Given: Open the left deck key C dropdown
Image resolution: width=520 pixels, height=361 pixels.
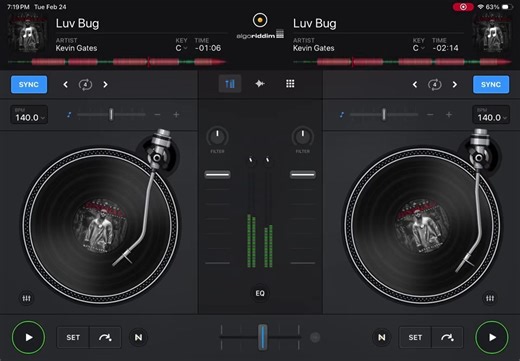Looking at the screenshot, I should pos(181,48).
